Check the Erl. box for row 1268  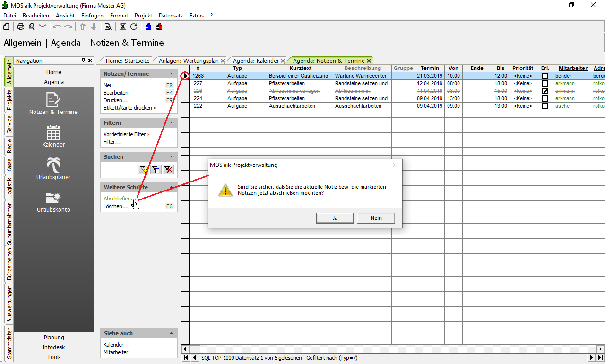[545, 76]
